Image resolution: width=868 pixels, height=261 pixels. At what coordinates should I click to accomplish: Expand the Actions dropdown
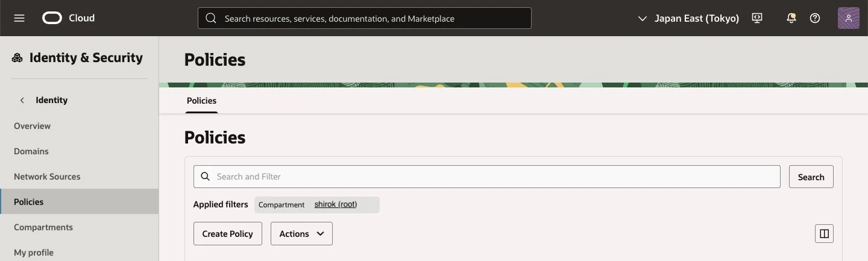tap(301, 234)
